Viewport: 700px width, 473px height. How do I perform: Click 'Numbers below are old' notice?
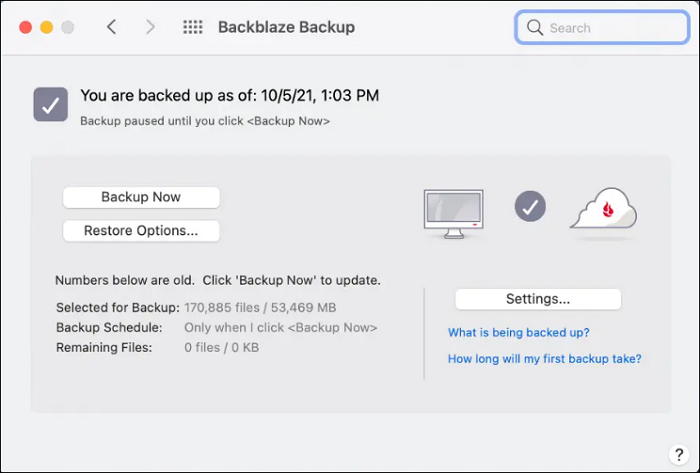coord(217,280)
